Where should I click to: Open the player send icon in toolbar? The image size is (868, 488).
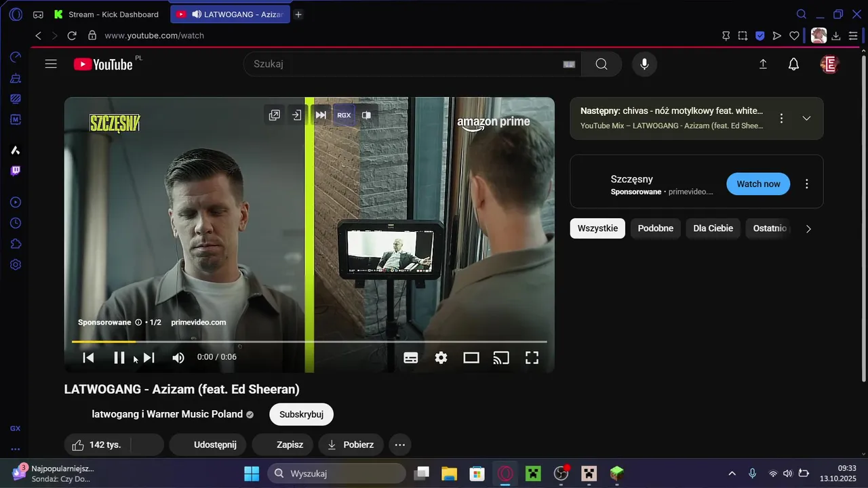click(777, 36)
